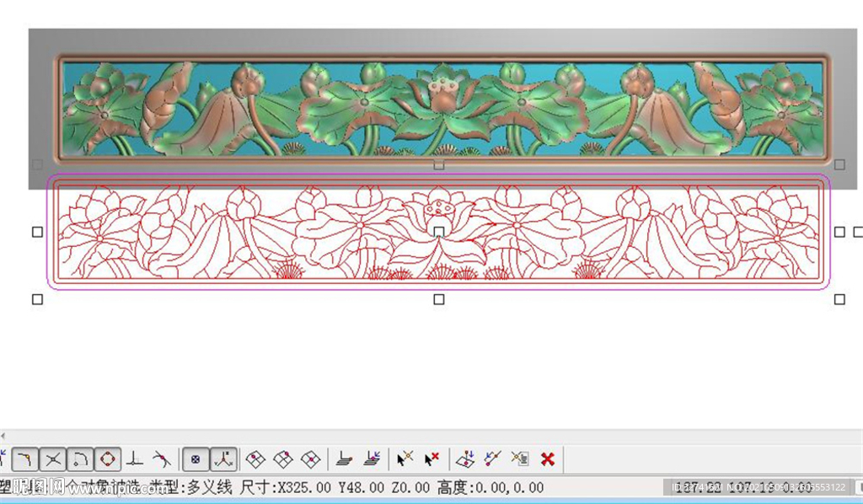Toggle endpoint snap icon with curved line
The height and width of the screenshot is (504, 863).
[24, 458]
